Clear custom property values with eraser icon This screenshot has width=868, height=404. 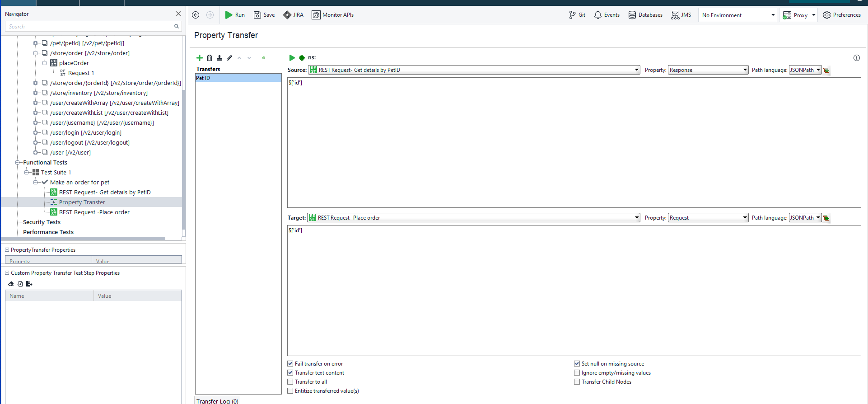(11, 284)
